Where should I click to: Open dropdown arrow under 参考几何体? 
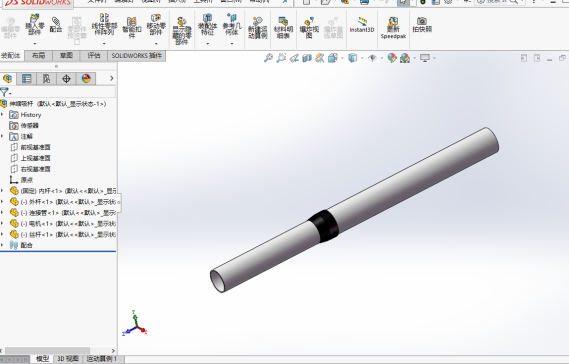tap(232, 44)
